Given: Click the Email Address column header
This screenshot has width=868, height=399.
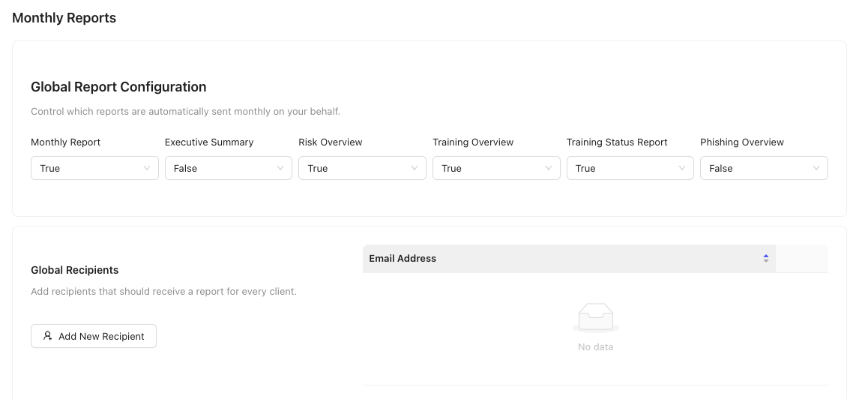Looking at the screenshot, I should 403,259.
